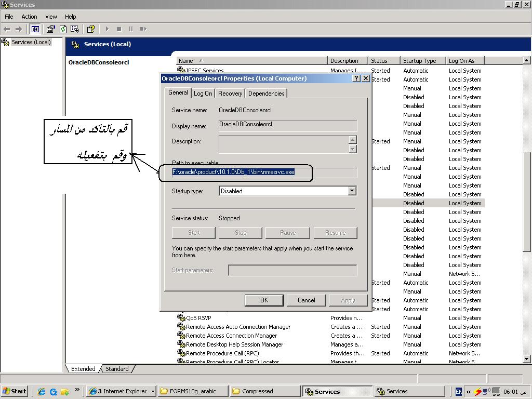
Task: Select Services (Local) in the console tree
Action: click(31, 42)
